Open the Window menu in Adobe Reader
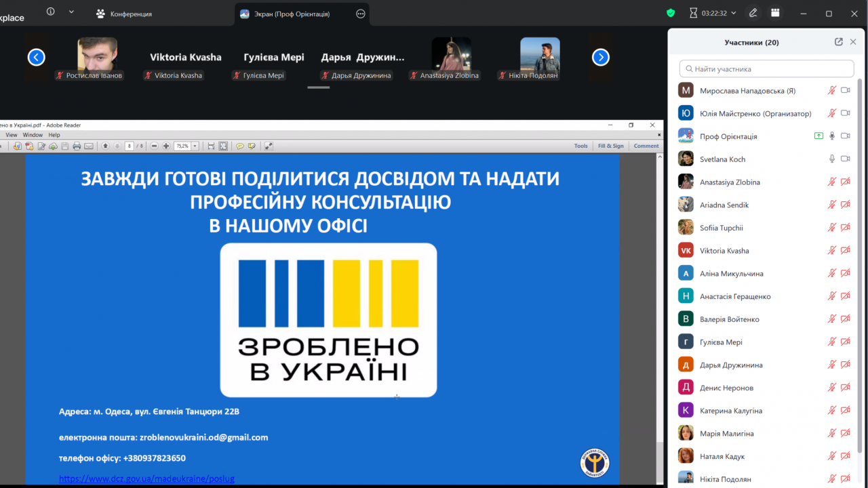Image resolution: width=868 pixels, height=488 pixels. 33,135
